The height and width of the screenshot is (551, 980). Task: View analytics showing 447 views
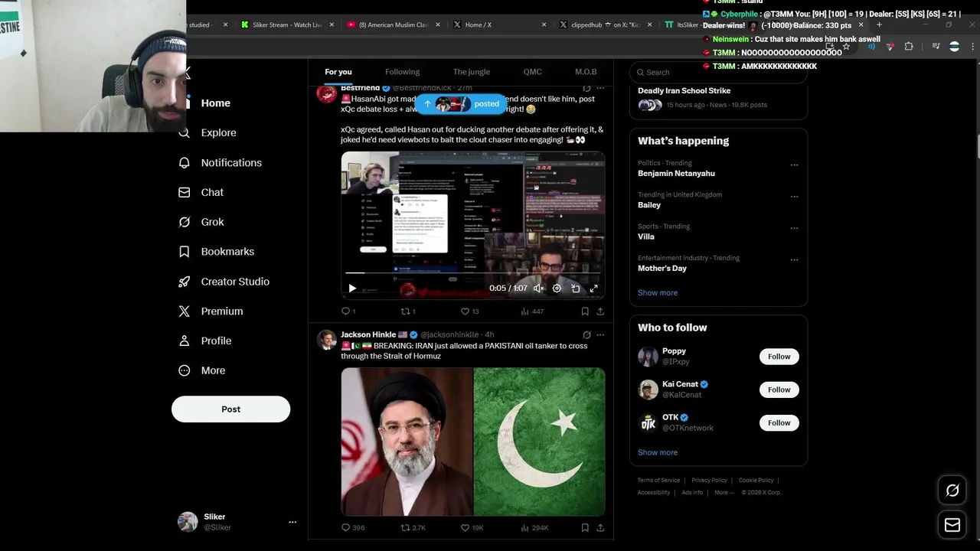click(532, 311)
